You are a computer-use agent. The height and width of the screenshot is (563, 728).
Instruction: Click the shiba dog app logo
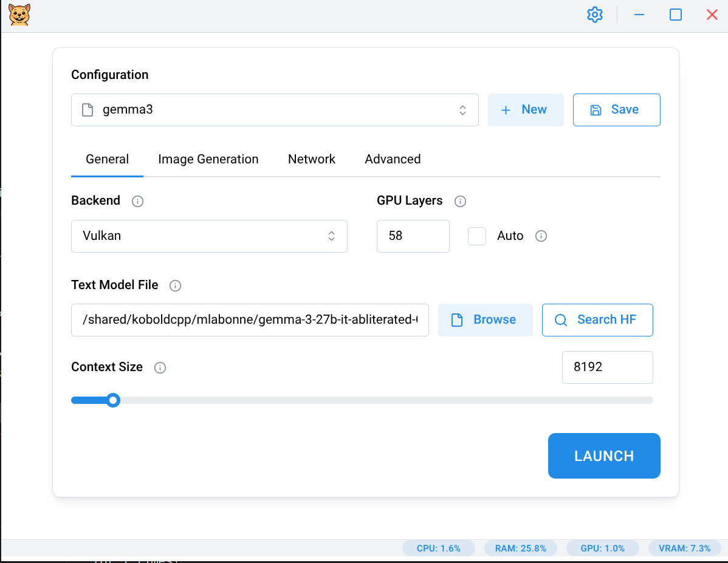coord(19,15)
